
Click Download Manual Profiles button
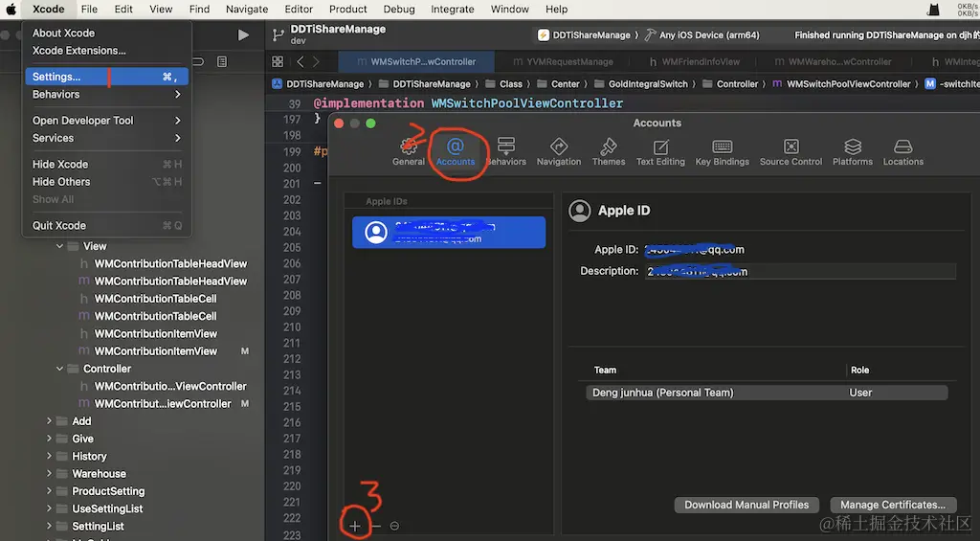tap(746, 505)
